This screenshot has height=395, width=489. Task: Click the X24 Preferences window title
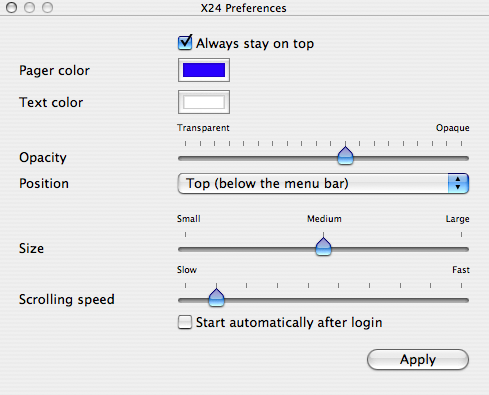(243, 8)
